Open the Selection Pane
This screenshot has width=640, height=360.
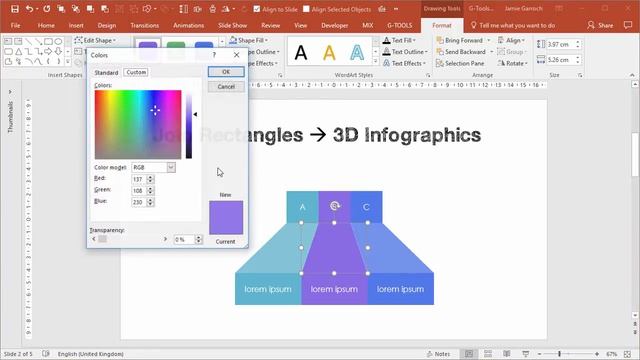pyautogui.click(x=460, y=63)
